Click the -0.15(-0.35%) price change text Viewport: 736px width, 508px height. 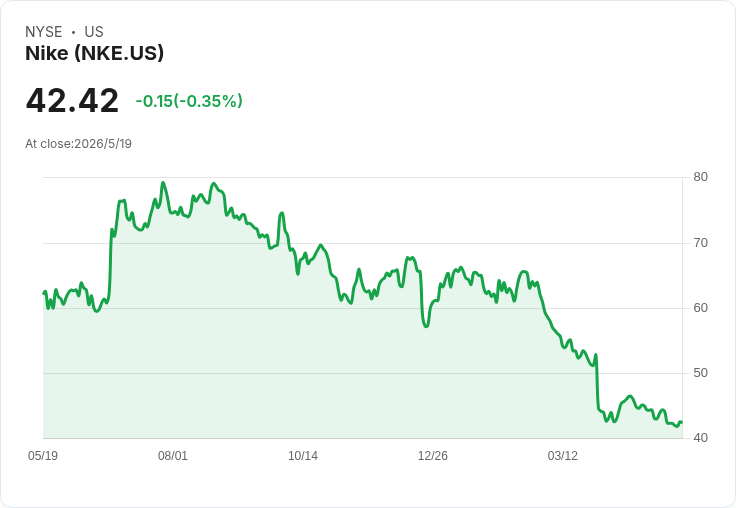(x=189, y=101)
